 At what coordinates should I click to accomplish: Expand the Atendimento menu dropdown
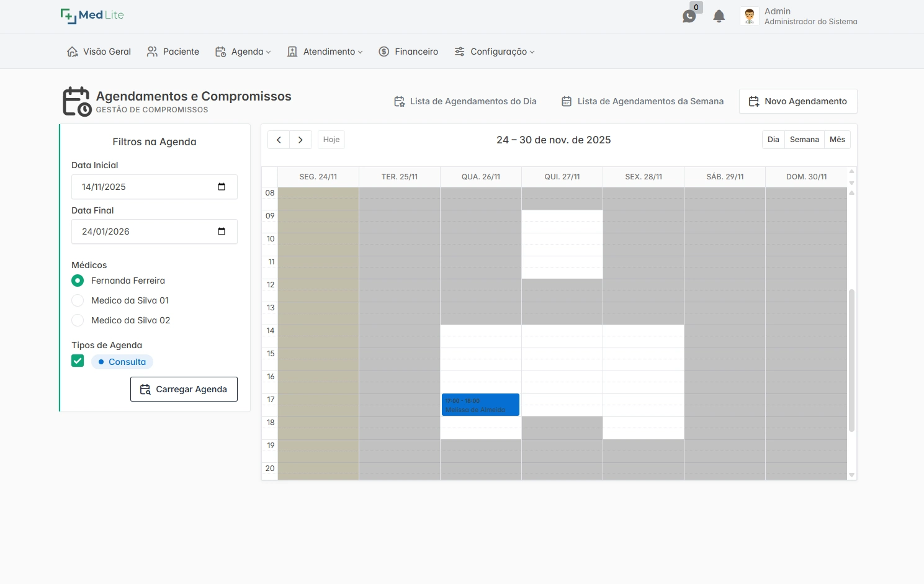click(325, 52)
